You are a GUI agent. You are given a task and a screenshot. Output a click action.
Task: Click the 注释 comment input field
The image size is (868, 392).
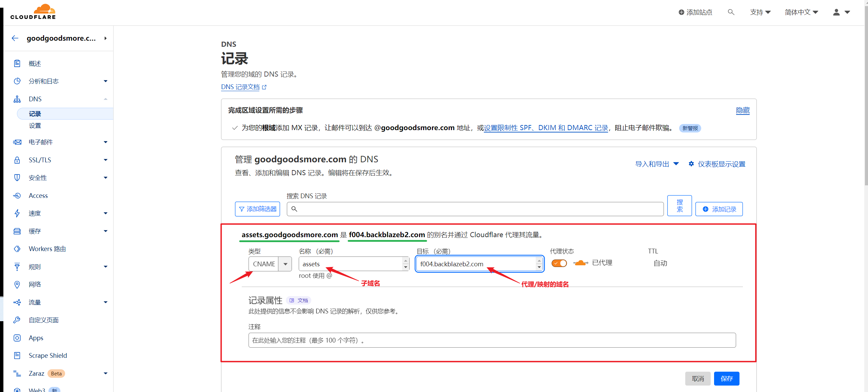(x=492, y=340)
